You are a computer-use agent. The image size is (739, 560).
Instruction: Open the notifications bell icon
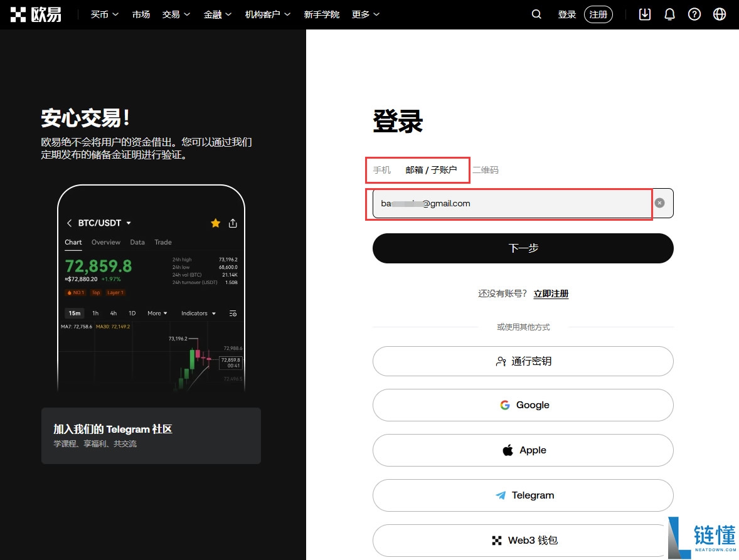[x=669, y=14]
